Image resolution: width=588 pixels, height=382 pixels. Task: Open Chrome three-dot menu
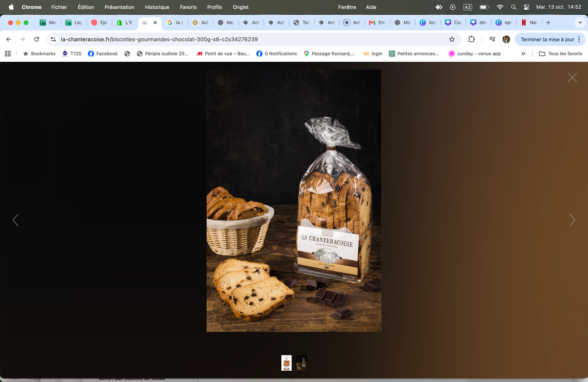(x=579, y=39)
